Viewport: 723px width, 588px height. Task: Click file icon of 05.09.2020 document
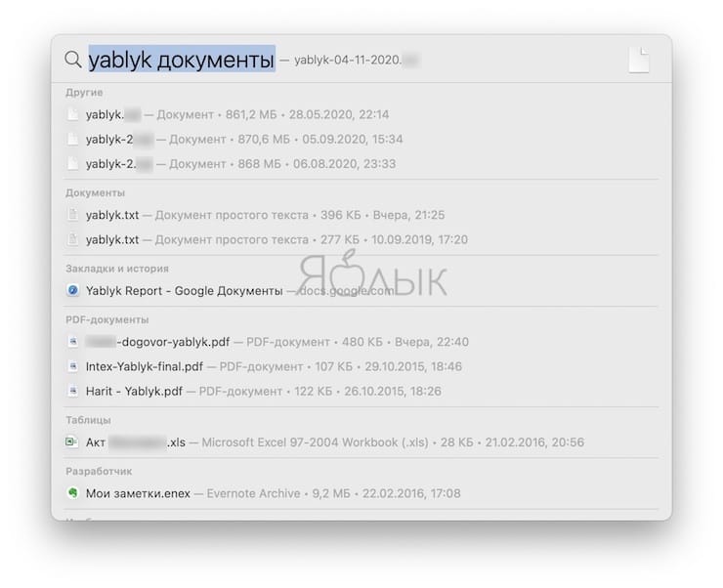point(73,139)
